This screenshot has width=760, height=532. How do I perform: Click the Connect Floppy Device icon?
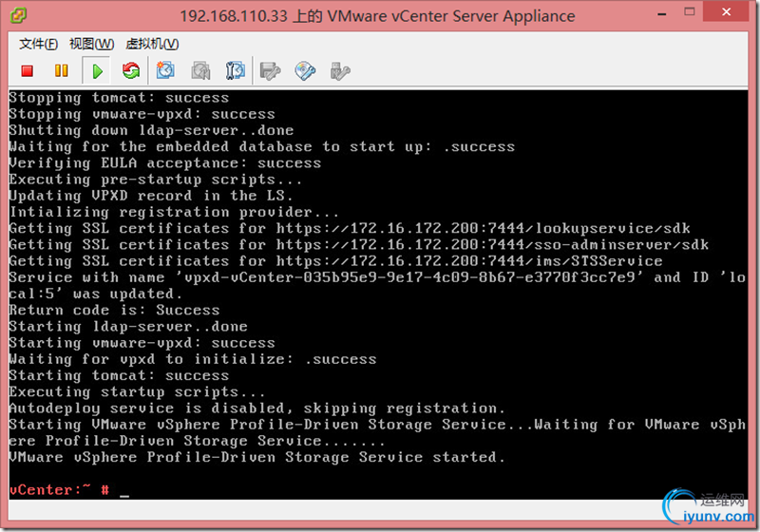coord(270,70)
